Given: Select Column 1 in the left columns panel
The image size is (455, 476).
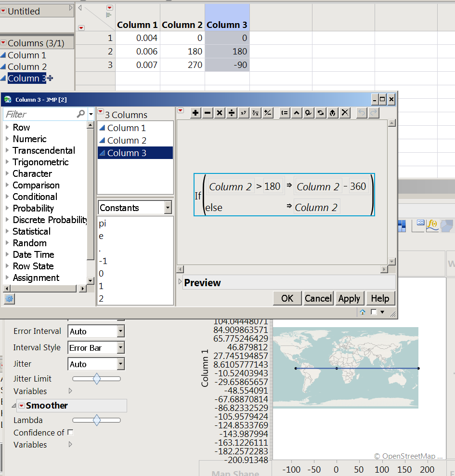Looking at the screenshot, I should (x=26, y=55).
